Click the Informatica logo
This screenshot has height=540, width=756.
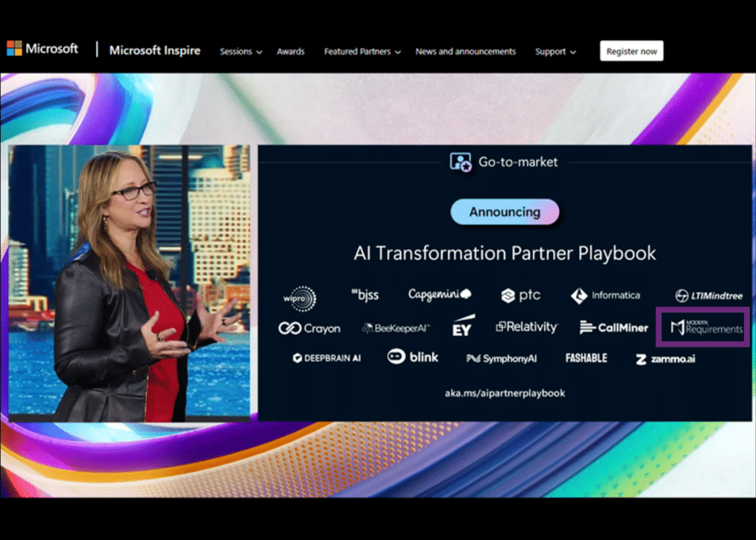pyautogui.click(x=605, y=295)
